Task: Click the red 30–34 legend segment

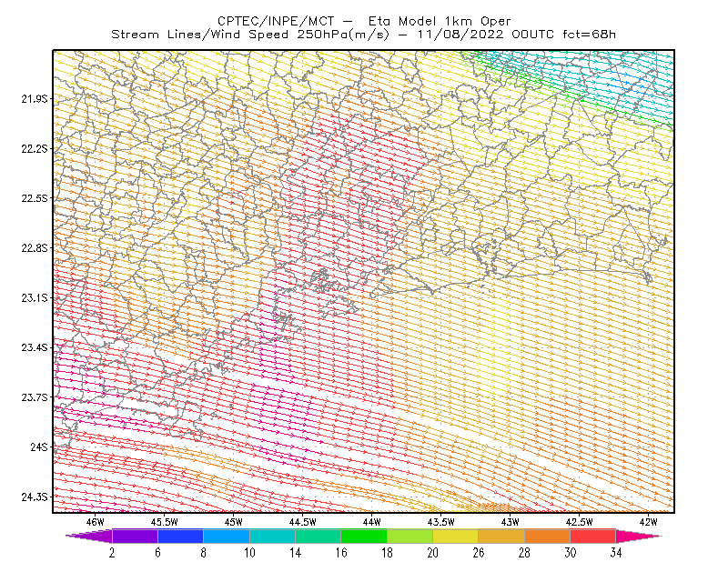Action: [593, 536]
